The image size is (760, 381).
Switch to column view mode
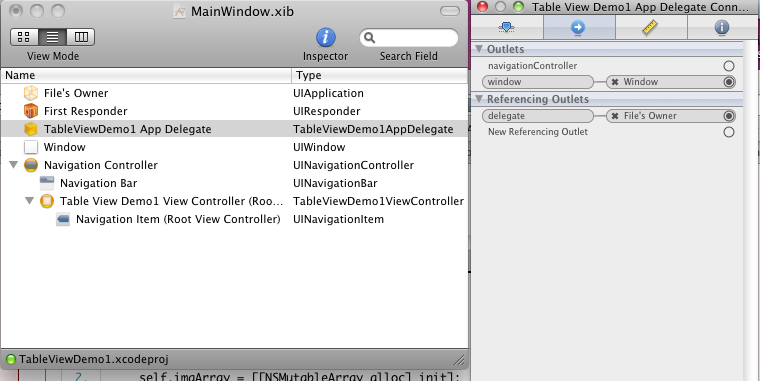[80, 37]
